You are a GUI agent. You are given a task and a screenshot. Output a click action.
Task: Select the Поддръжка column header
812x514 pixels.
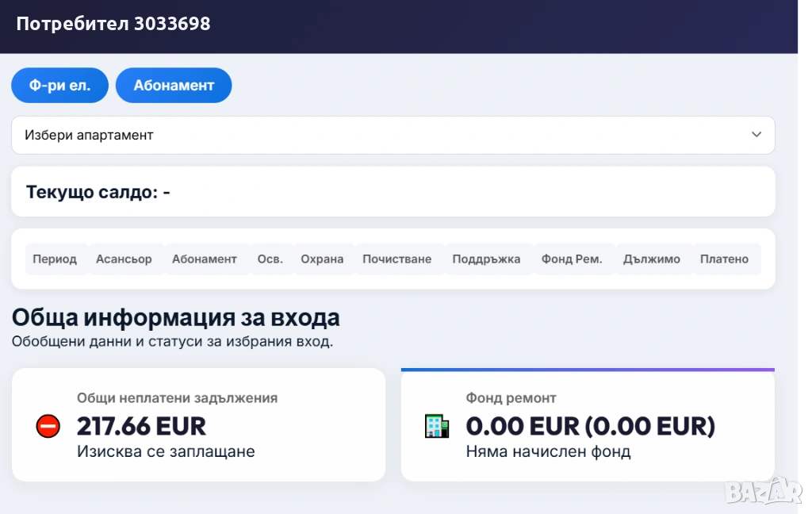(x=486, y=259)
